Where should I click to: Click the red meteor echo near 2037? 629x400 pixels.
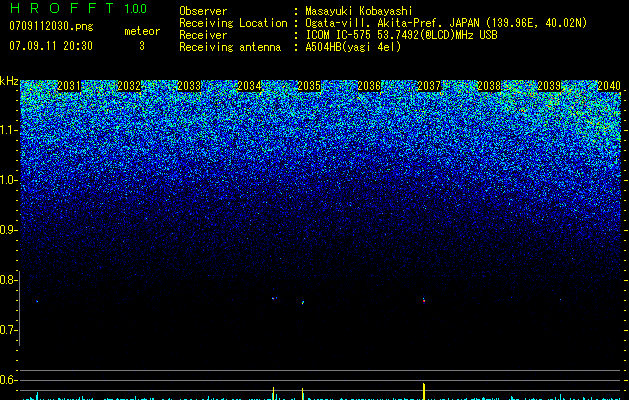point(424,301)
